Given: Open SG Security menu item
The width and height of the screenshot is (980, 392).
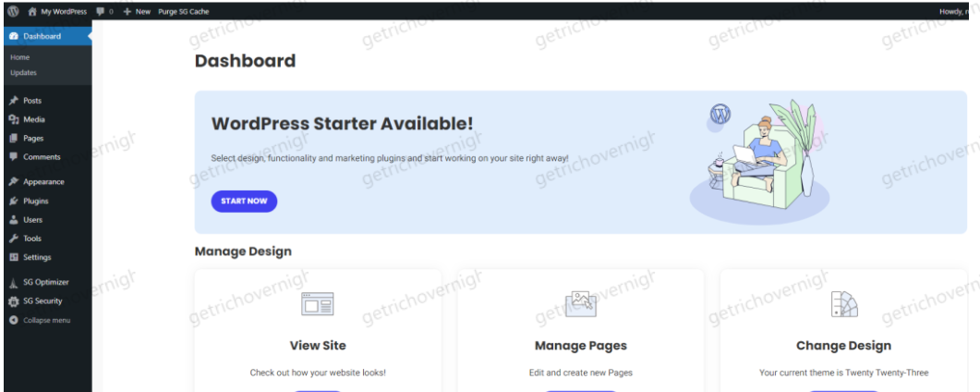Looking at the screenshot, I should click(42, 301).
